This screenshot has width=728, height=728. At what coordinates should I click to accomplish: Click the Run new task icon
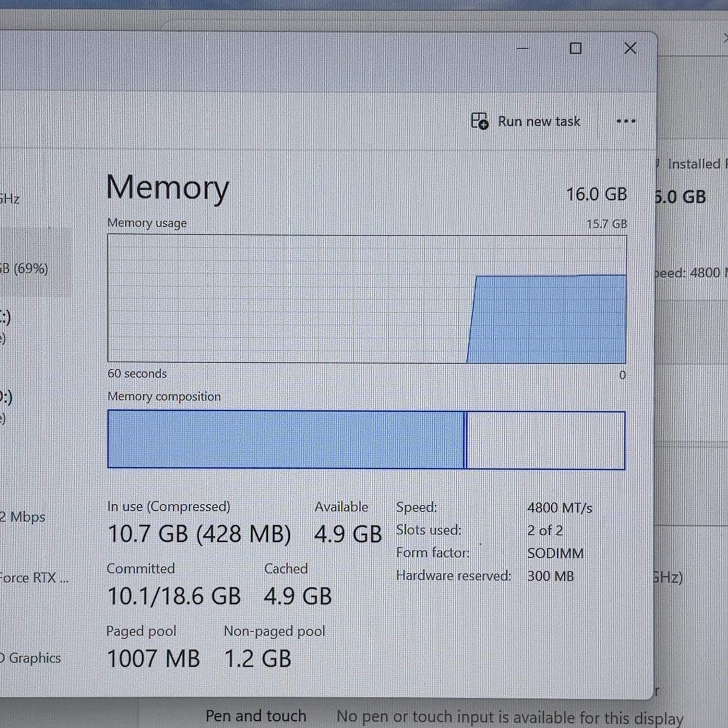pyautogui.click(x=480, y=121)
